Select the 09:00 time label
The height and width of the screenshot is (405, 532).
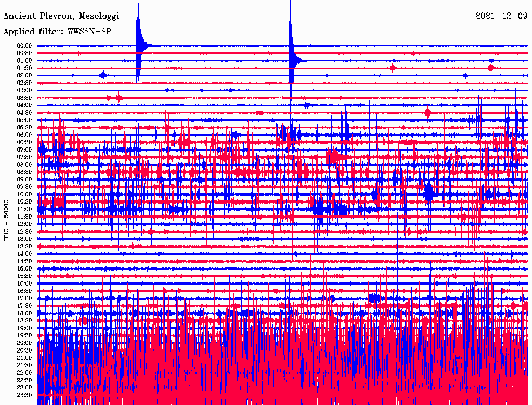pos(24,180)
